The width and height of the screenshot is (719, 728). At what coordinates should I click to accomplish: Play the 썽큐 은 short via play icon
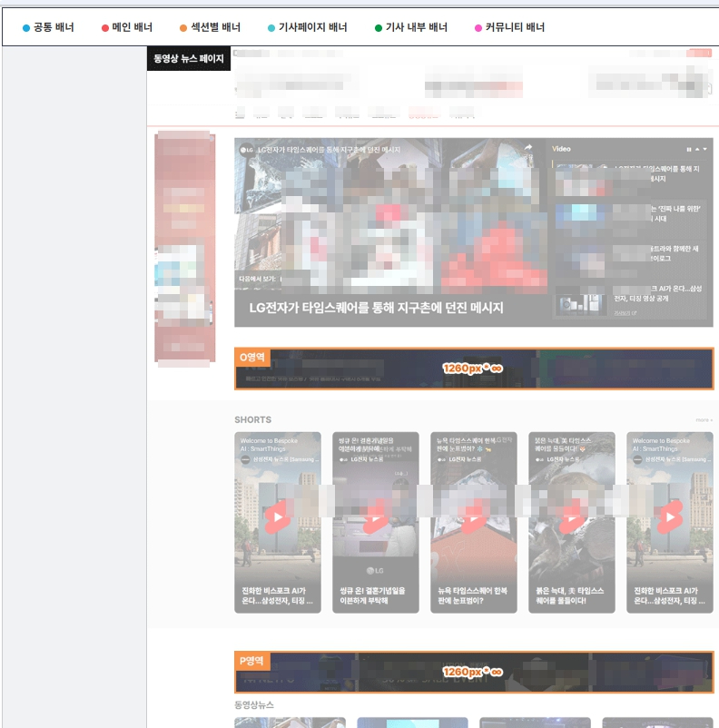(x=376, y=516)
